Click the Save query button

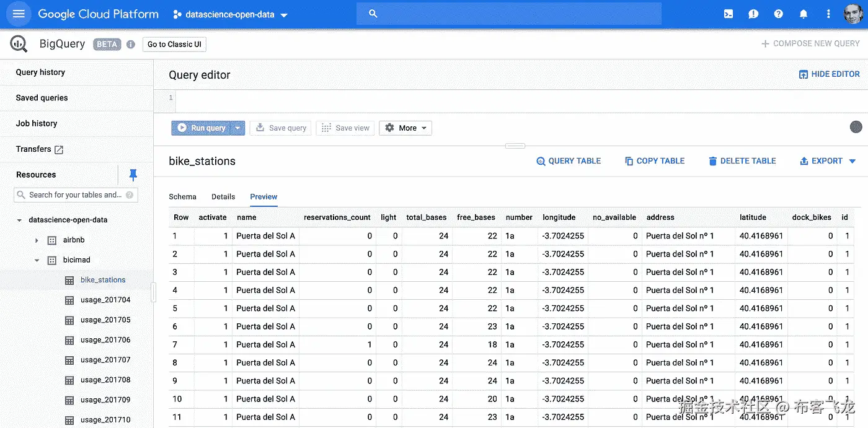(282, 128)
